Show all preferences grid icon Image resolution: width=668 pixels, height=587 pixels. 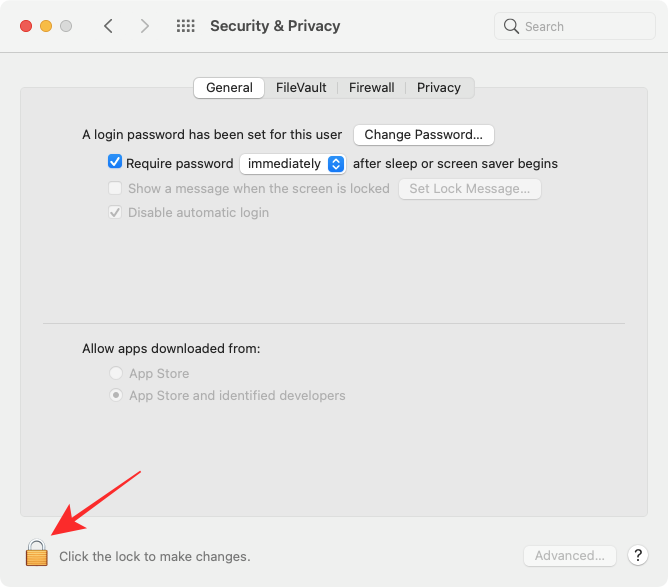coord(185,26)
